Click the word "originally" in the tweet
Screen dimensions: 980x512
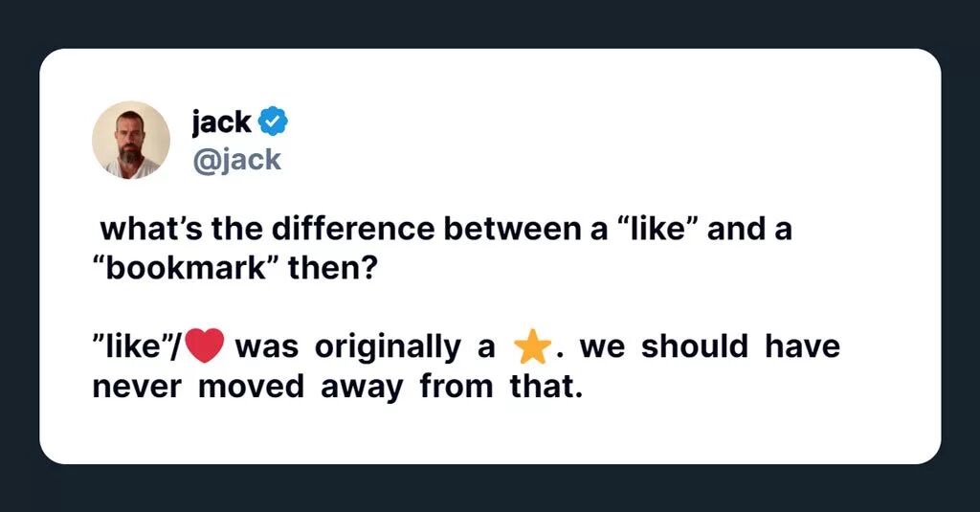[388, 347]
